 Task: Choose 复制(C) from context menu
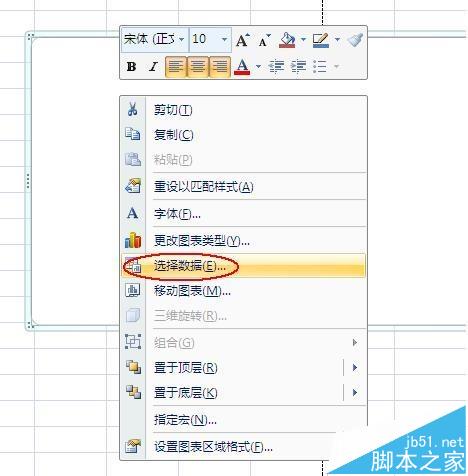243,135
